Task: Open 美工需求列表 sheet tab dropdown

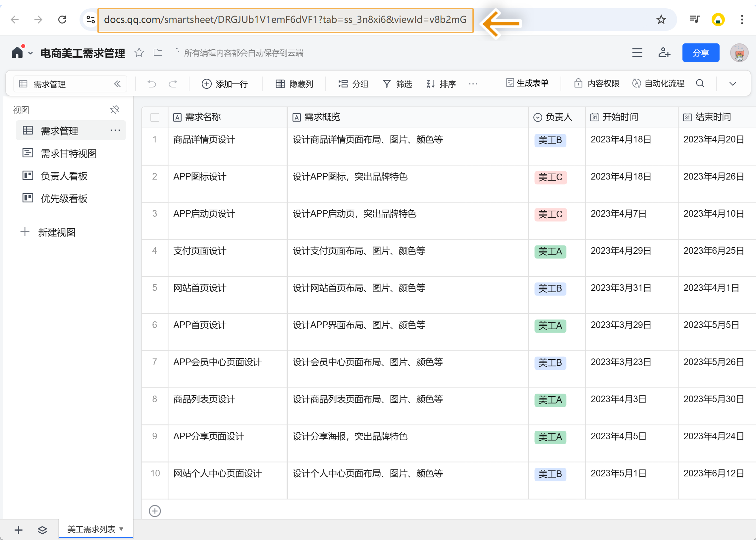Action: tap(121, 529)
